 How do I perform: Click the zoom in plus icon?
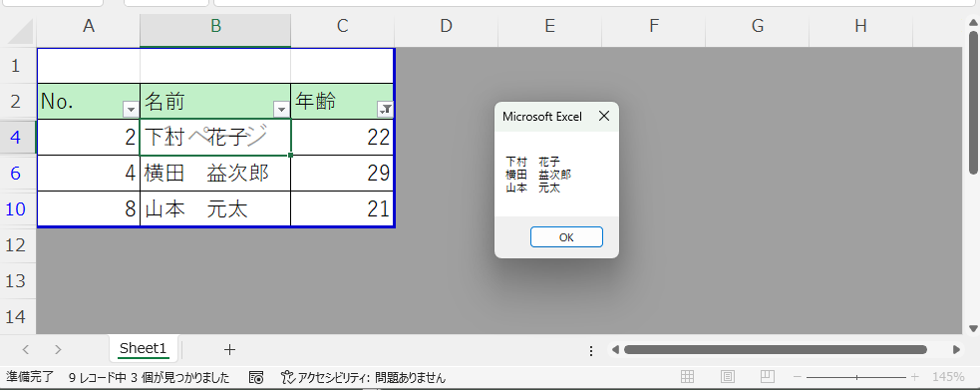pos(914,377)
